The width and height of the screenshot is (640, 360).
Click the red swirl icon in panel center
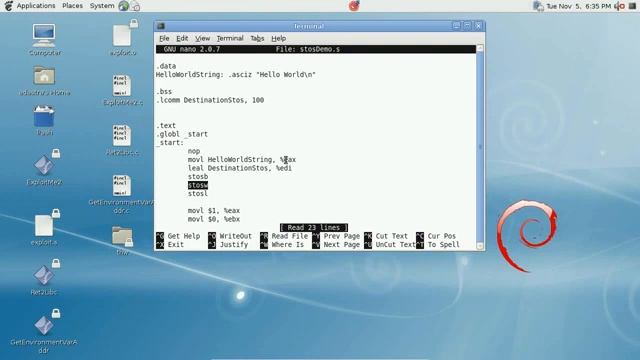click(354, 6)
